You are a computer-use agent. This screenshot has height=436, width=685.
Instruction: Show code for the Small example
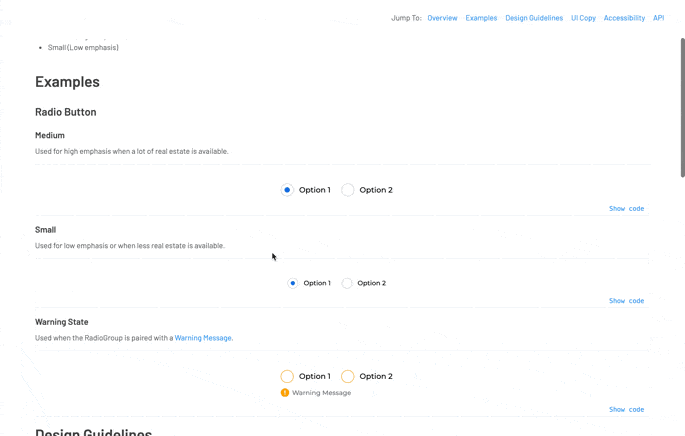626,301
